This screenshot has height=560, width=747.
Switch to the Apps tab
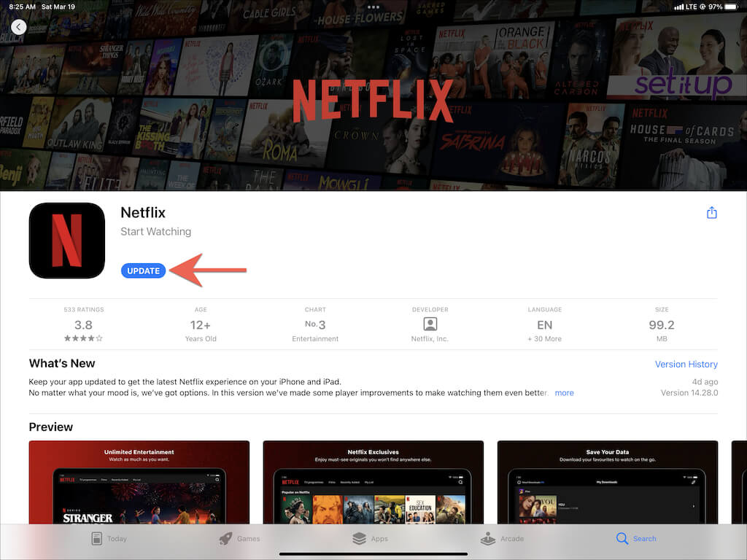370,539
